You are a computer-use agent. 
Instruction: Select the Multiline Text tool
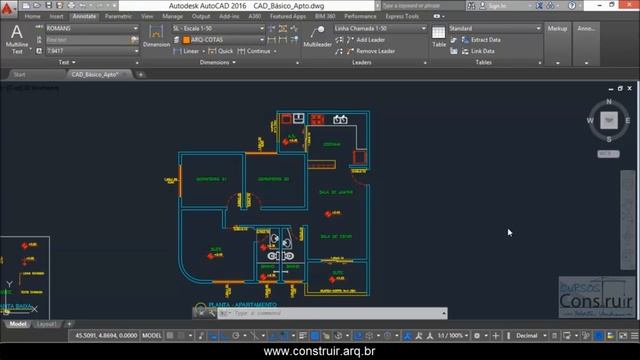(17, 39)
